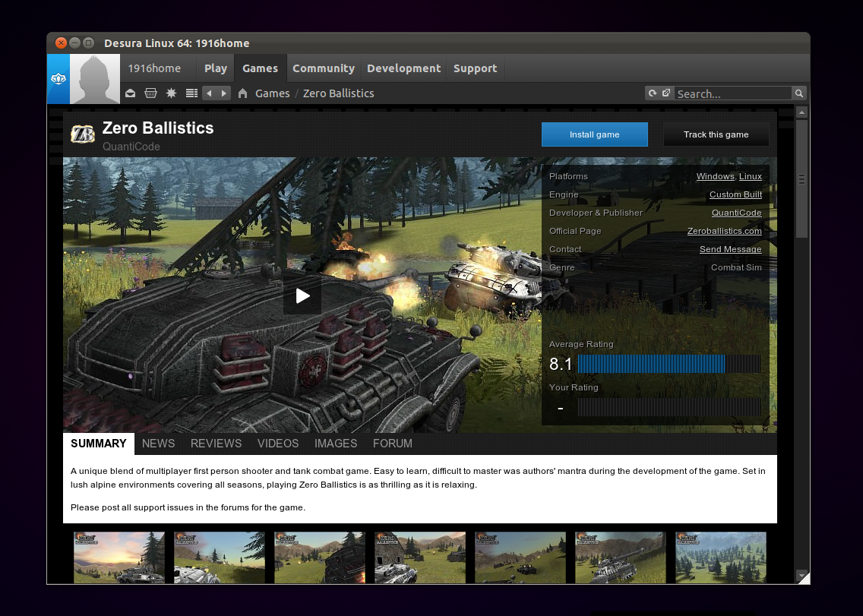Open the first sunset screenshot thumbnail
Image resolution: width=863 pixels, height=616 pixels.
tap(119, 557)
